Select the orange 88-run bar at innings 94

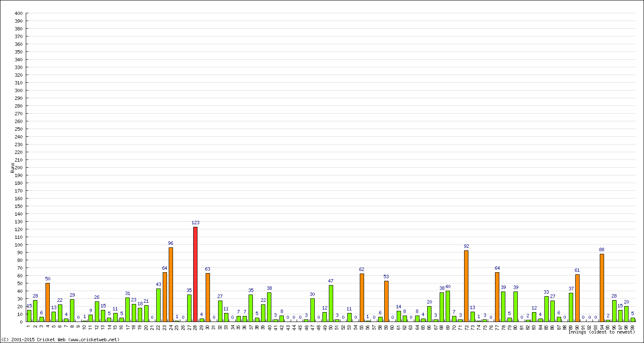602,288
